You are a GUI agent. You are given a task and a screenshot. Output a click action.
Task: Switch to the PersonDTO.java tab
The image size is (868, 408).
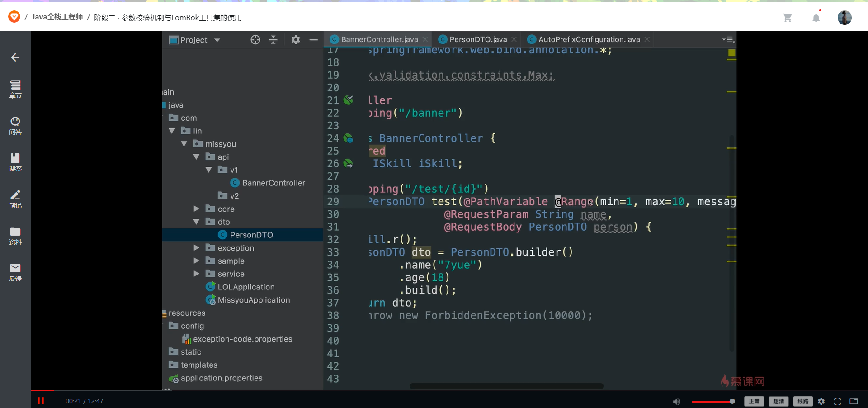pyautogui.click(x=478, y=39)
